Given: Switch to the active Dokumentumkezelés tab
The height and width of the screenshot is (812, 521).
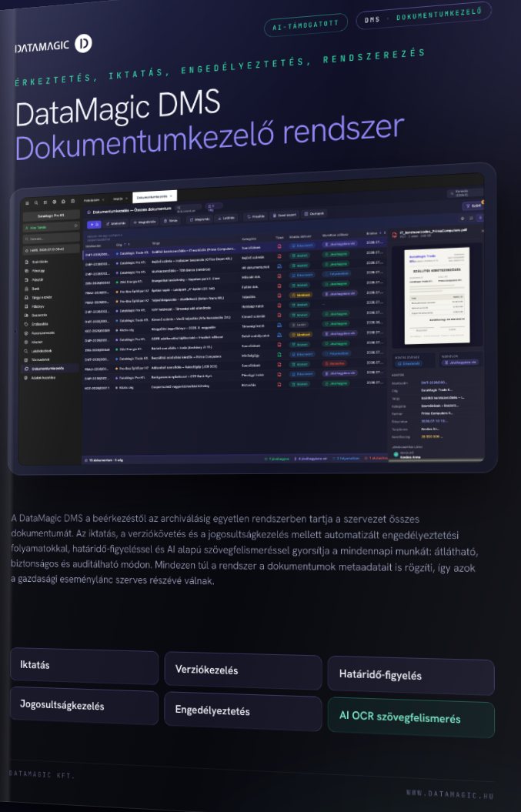Looking at the screenshot, I should tap(155, 196).
